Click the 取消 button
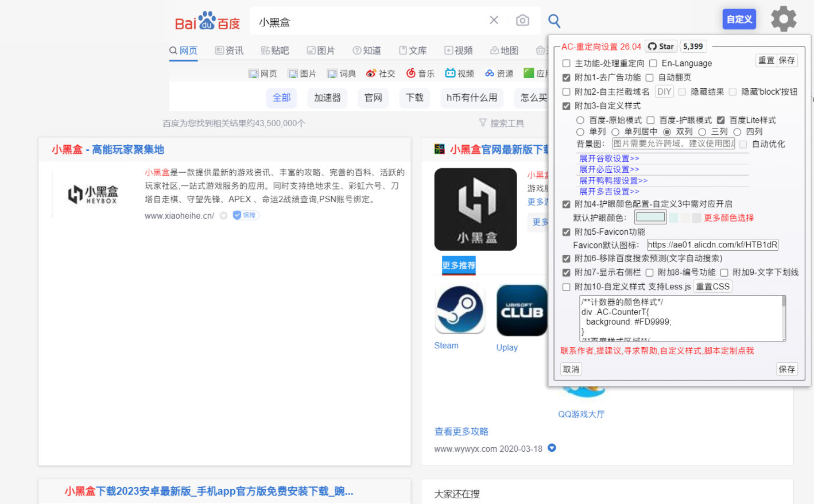 [x=571, y=369]
